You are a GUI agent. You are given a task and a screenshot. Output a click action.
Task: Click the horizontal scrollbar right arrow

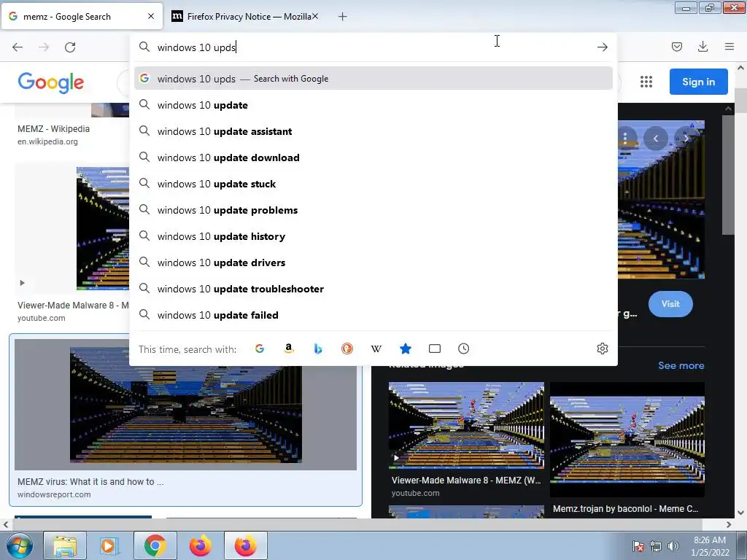click(x=729, y=524)
